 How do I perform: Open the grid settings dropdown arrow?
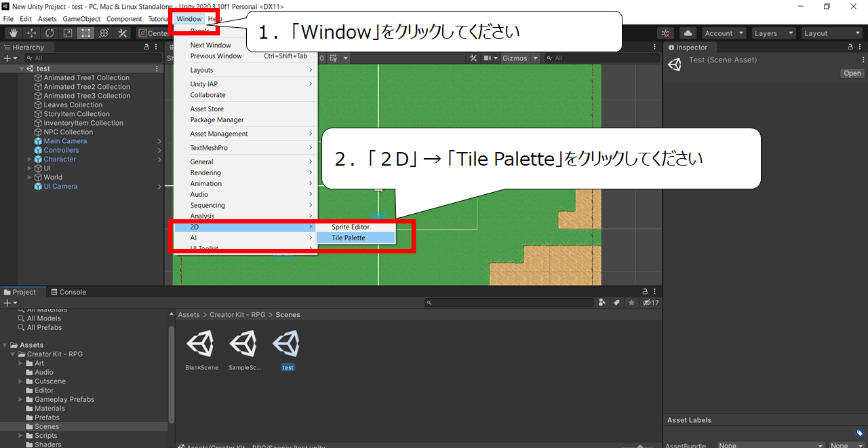(x=345, y=58)
